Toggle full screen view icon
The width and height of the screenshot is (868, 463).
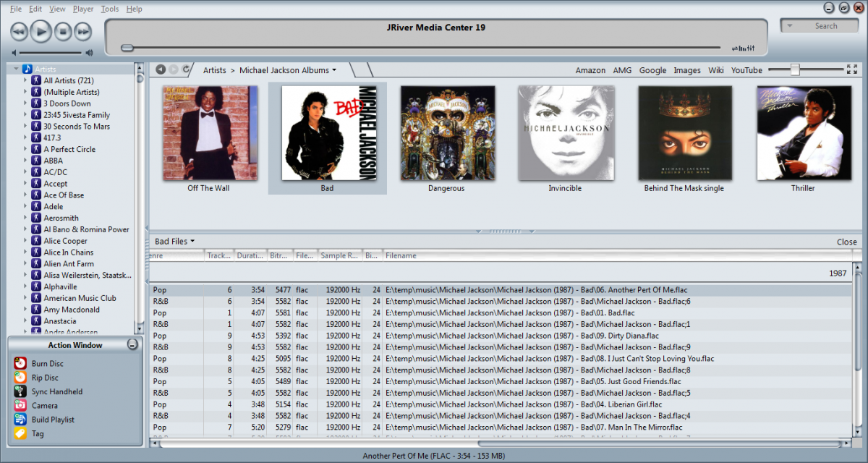851,69
